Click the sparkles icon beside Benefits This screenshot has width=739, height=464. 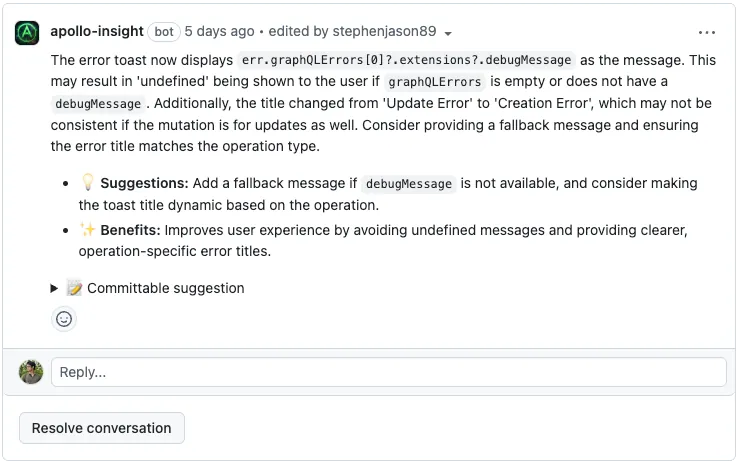(x=88, y=230)
